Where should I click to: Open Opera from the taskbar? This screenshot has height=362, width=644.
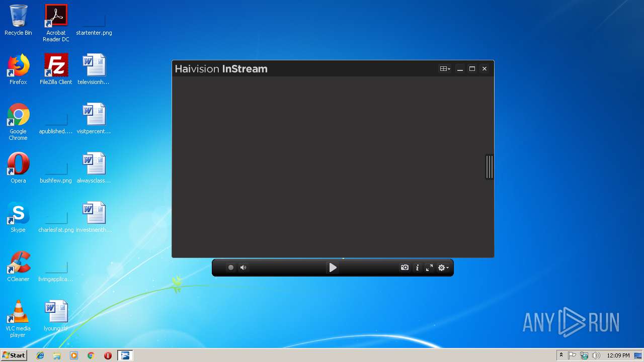108,355
